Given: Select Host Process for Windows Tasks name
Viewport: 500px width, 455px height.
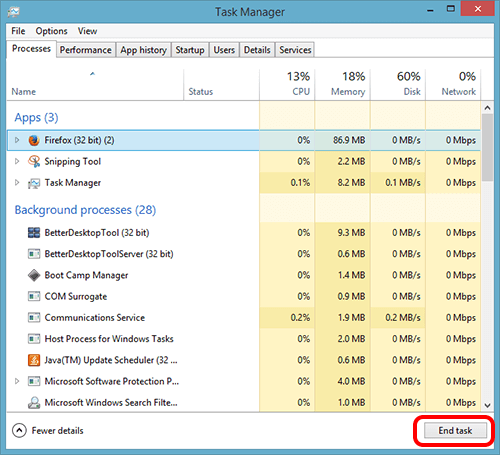Looking at the screenshot, I should click(x=109, y=339).
